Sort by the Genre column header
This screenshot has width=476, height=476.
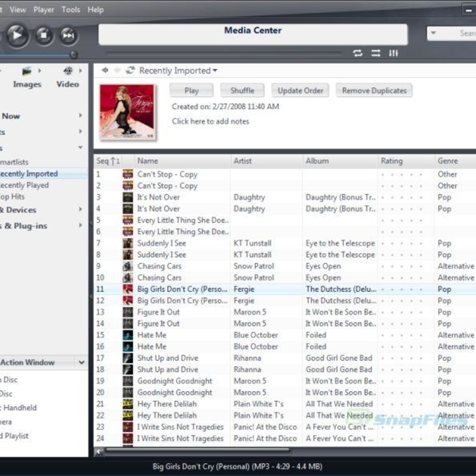[455, 161]
